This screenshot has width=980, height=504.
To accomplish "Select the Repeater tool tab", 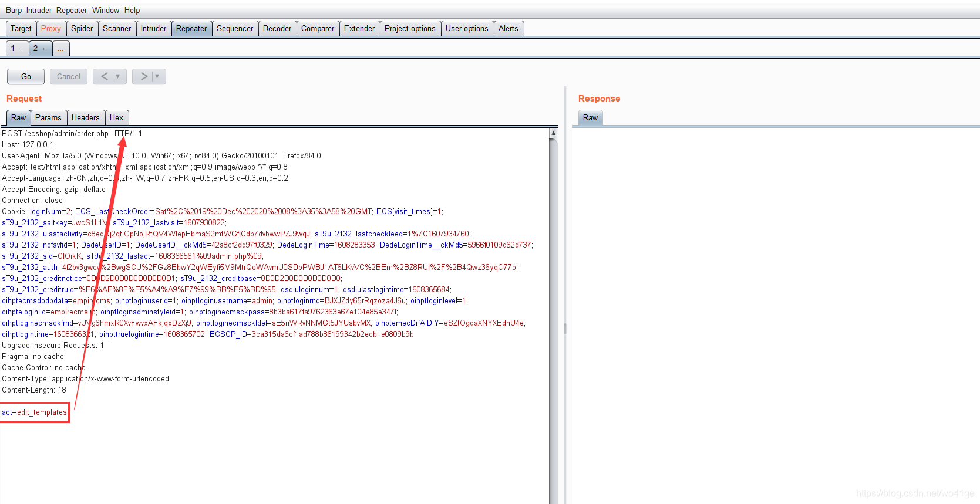I will [191, 28].
